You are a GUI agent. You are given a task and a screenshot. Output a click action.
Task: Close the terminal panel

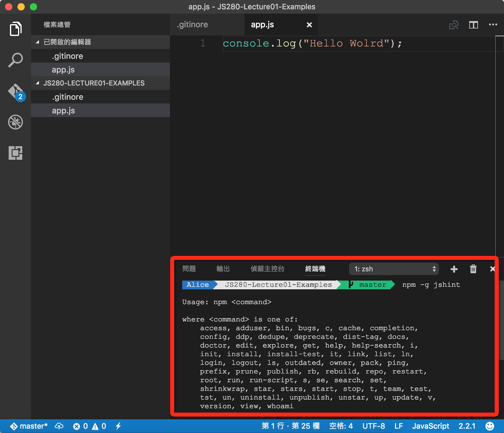492,269
